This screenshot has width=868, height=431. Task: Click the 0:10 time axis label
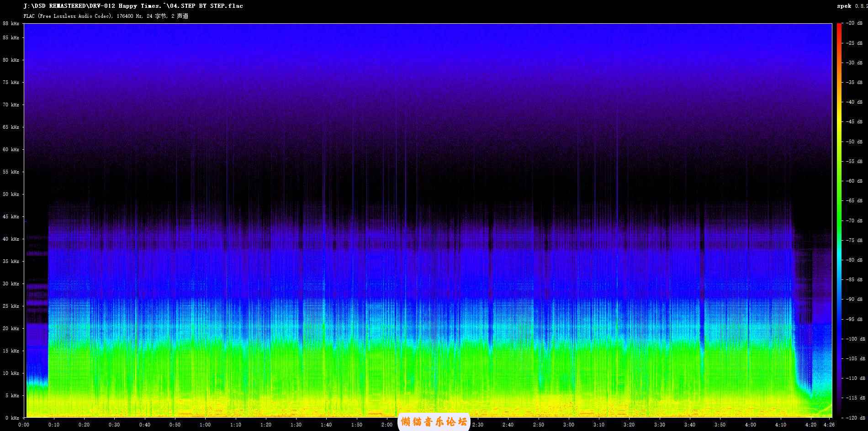(x=54, y=425)
